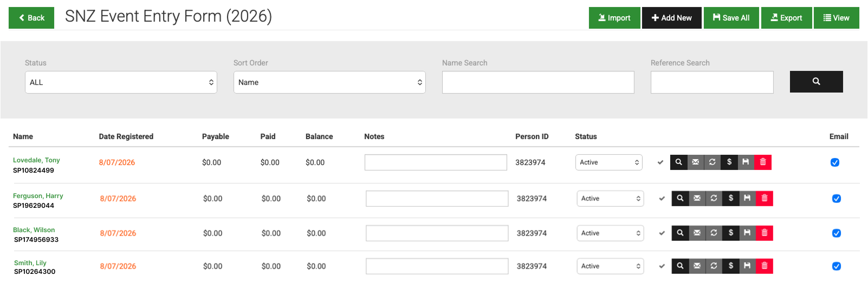The height and width of the screenshot is (289, 868).
Task: Focus the Reference Search field
Action: pyautogui.click(x=712, y=82)
